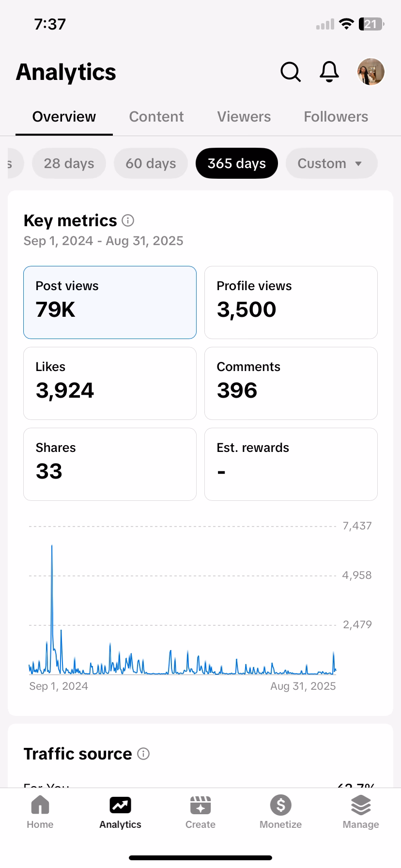Open notifications bell icon

(329, 72)
